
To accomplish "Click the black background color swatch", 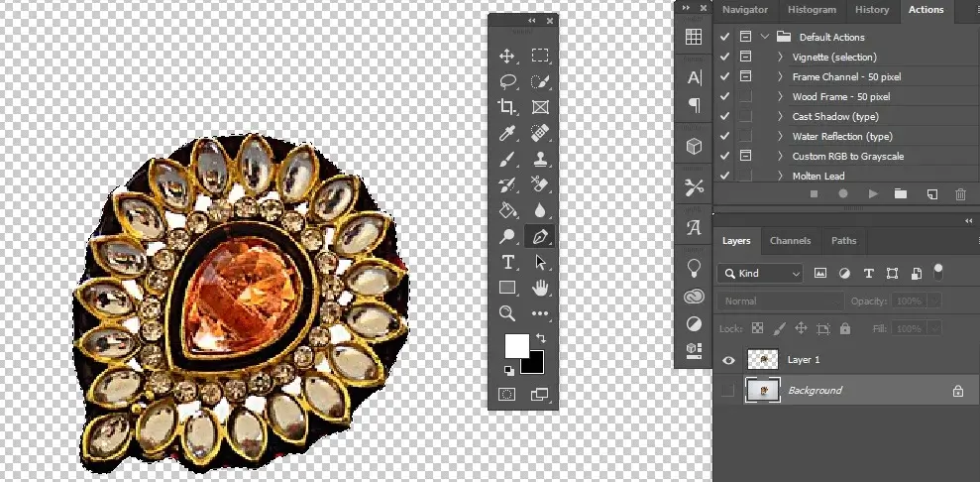I will click(534, 364).
